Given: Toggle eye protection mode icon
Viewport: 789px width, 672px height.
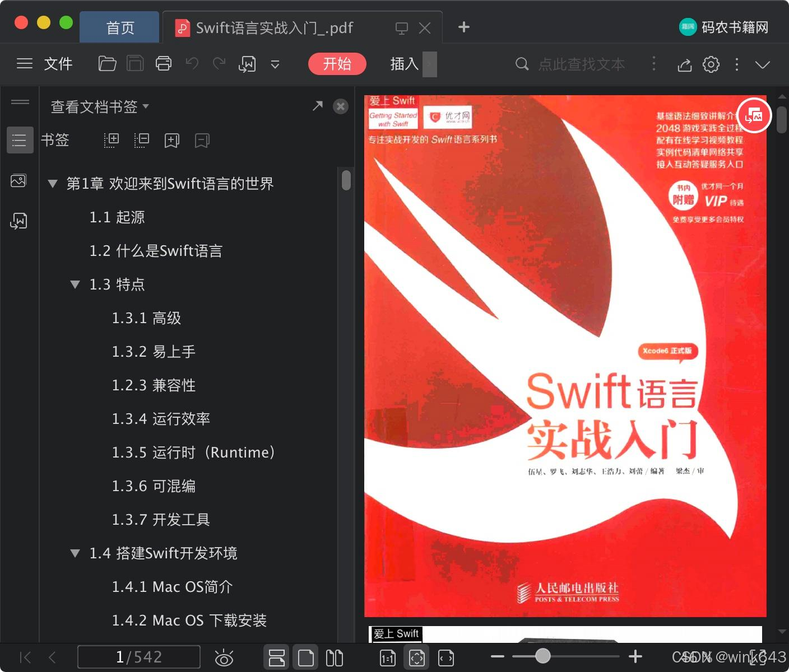Looking at the screenshot, I should 224,657.
